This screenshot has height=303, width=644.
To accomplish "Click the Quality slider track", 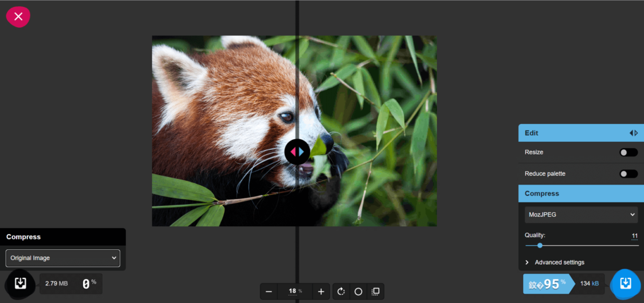I will (x=581, y=245).
